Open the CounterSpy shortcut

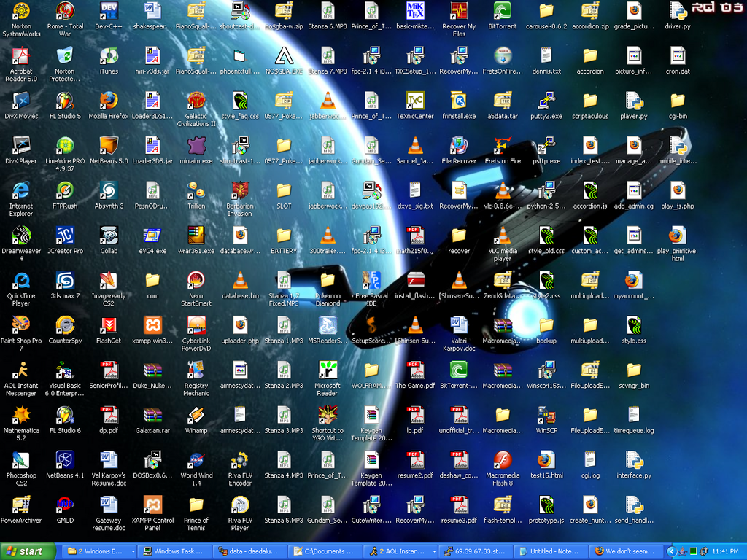coord(65,330)
